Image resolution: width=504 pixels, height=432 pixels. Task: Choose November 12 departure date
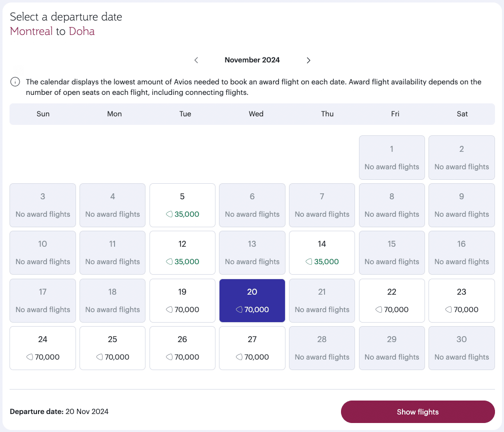tap(182, 253)
